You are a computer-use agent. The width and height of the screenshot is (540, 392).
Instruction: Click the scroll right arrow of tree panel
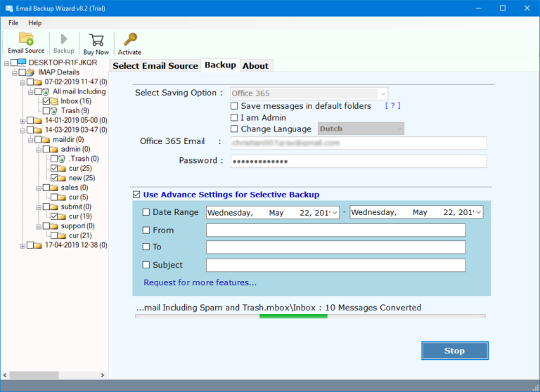102,375
